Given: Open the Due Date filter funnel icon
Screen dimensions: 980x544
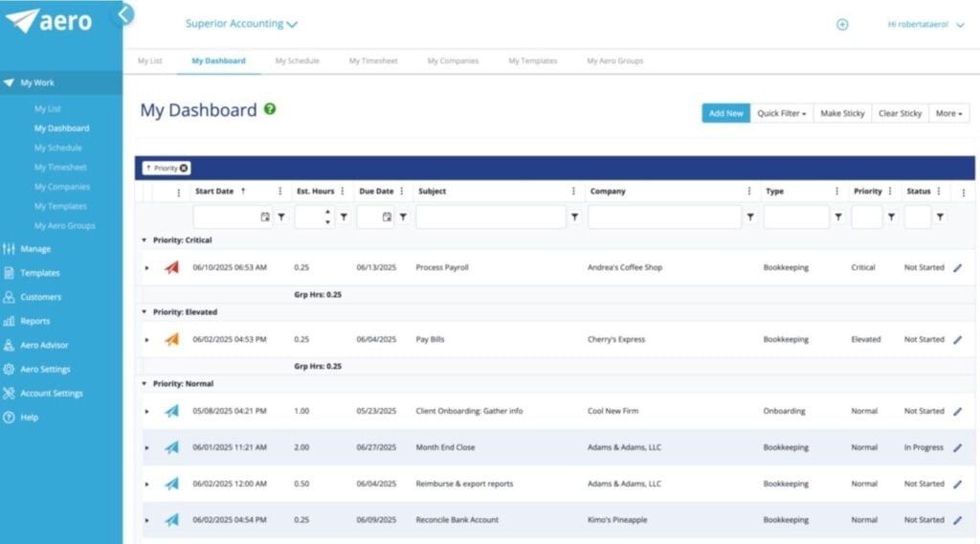Looking at the screenshot, I should pos(403,217).
